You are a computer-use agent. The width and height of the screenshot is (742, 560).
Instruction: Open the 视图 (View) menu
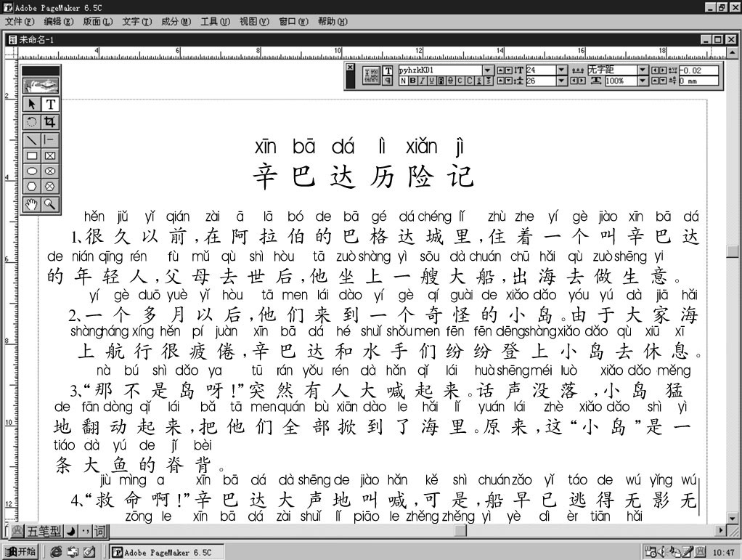point(255,21)
